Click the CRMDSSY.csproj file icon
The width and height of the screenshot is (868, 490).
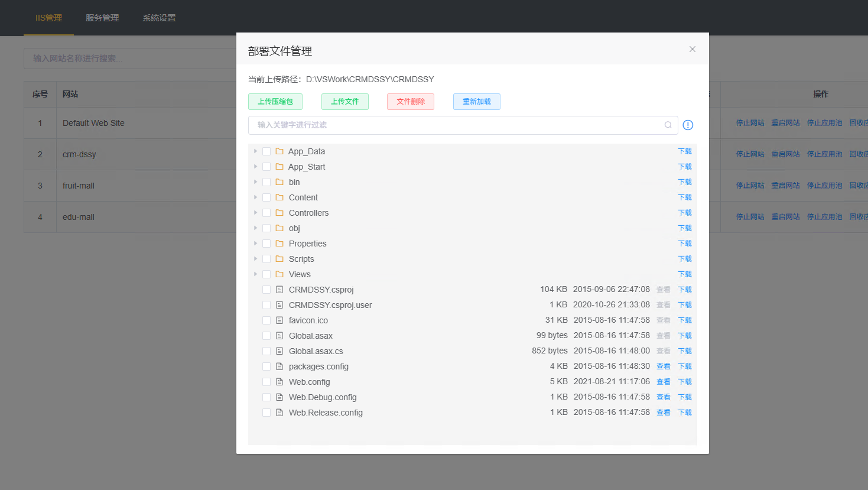(x=279, y=290)
